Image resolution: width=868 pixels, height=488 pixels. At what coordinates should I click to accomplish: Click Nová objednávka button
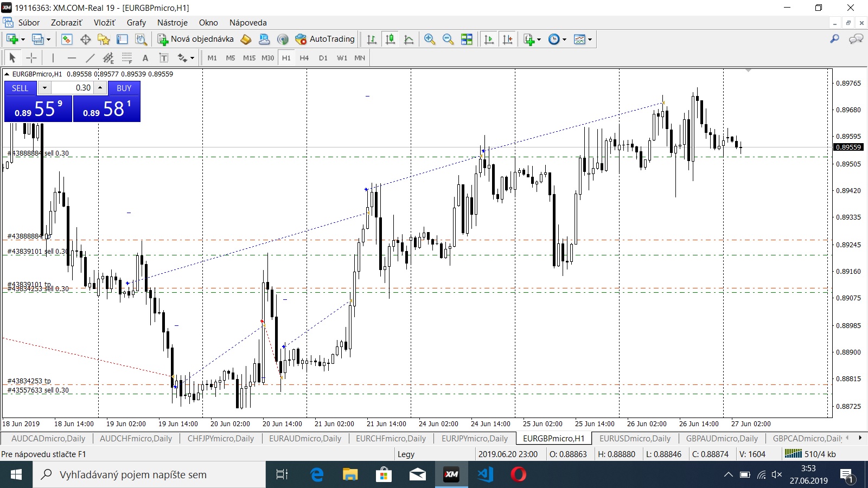coord(196,39)
